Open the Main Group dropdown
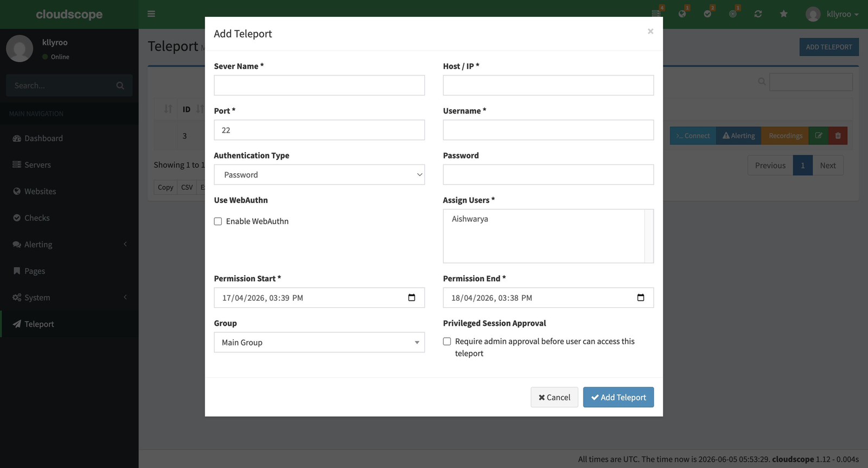Screen dimensions: 868x468 pos(319,343)
